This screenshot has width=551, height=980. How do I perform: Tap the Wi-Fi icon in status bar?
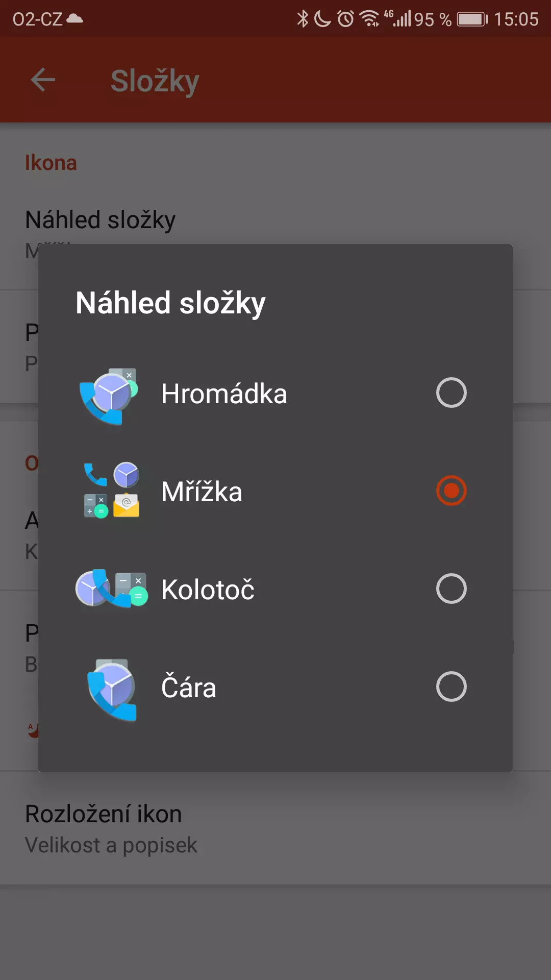(x=369, y=19)
